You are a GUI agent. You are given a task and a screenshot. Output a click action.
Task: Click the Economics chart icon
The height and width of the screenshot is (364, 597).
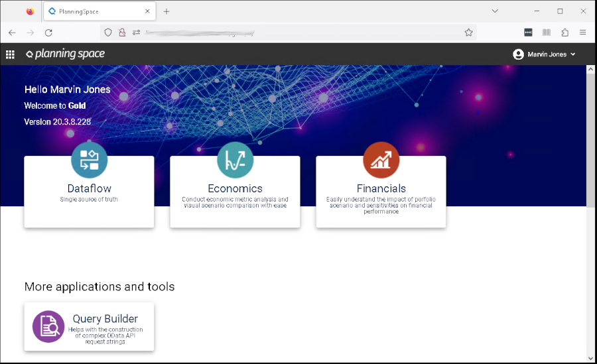click(235, 160)
